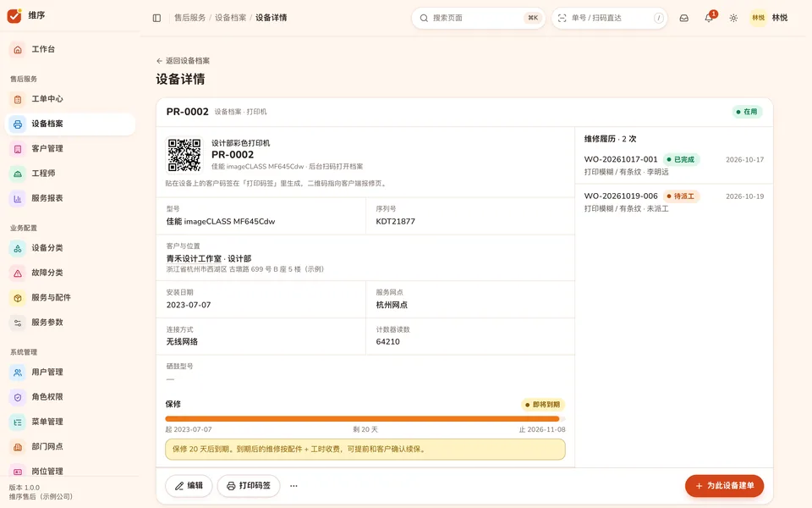Screen dimensions: 812x508
Task: Open 设备分类 sidebar icon
Action: [x=18, y=248]
